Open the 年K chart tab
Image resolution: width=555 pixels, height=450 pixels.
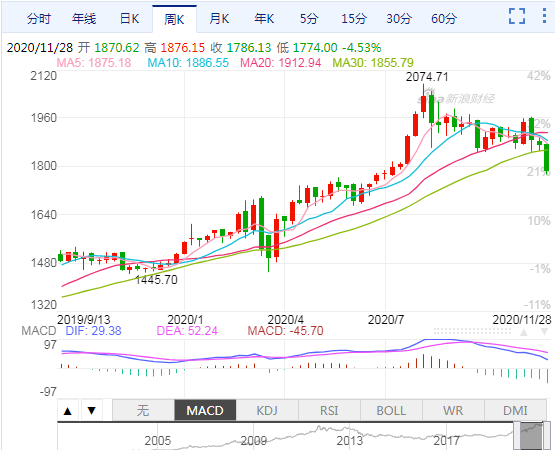click(264, 19)
